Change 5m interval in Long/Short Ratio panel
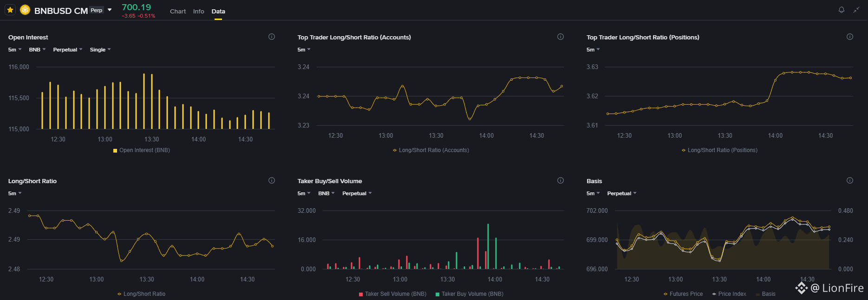Viewport: 868px width, 300px height. (15, 193)
